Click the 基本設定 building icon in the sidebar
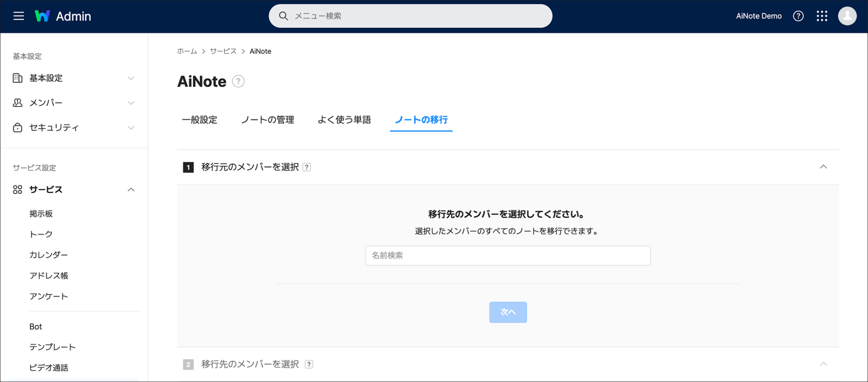The height and width of the screenshot is (382, 868). [x=17, y=78]
